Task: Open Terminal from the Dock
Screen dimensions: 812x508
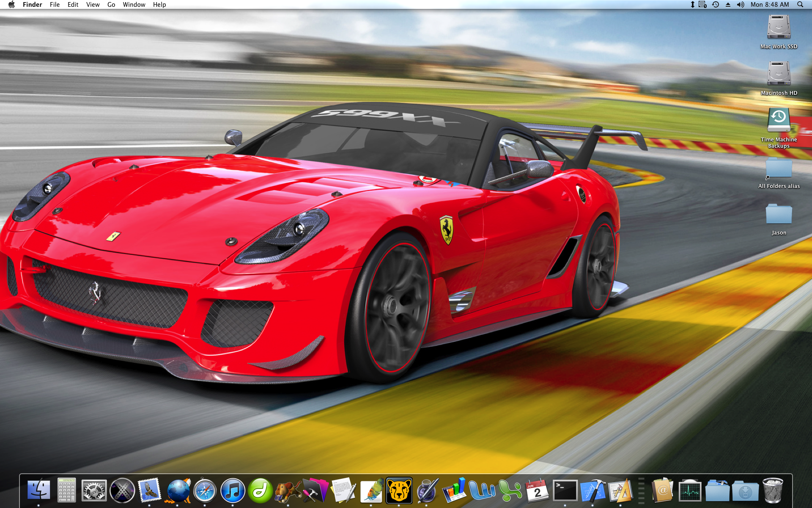Action: point(565,491)
